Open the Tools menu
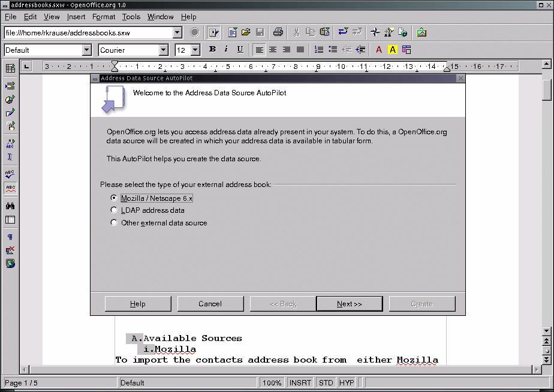This screenshot has width=554, height=392. [x=131, y=17]
